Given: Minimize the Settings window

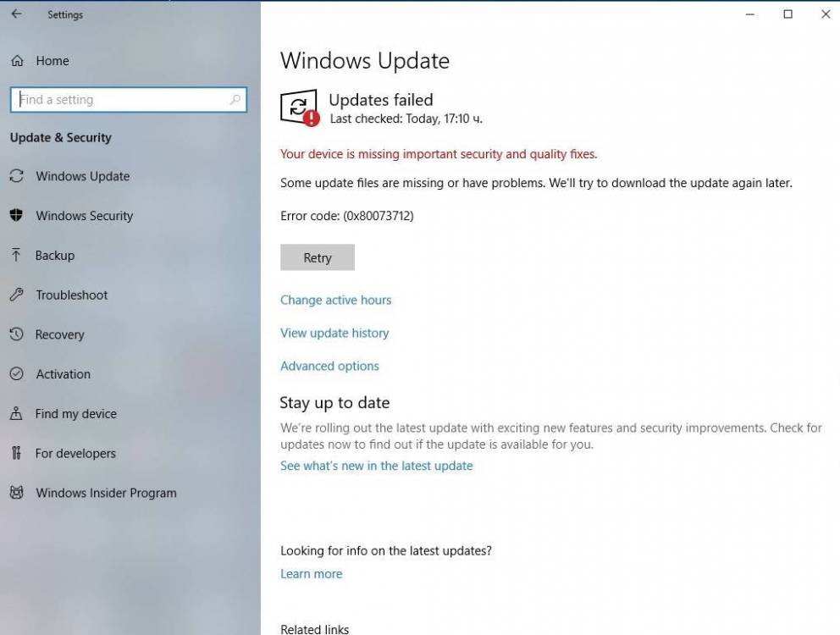Looking at the screenshot, I should click(750, 14).
